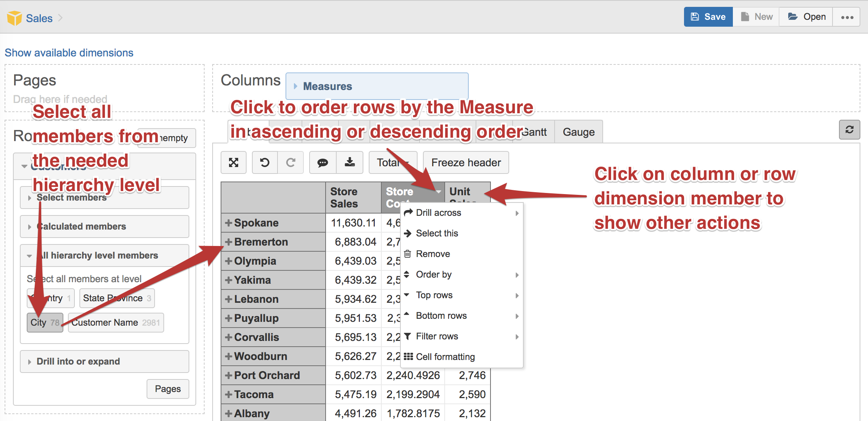Click the undo icon
Screen dimensions: 868x421
point(265,162)
